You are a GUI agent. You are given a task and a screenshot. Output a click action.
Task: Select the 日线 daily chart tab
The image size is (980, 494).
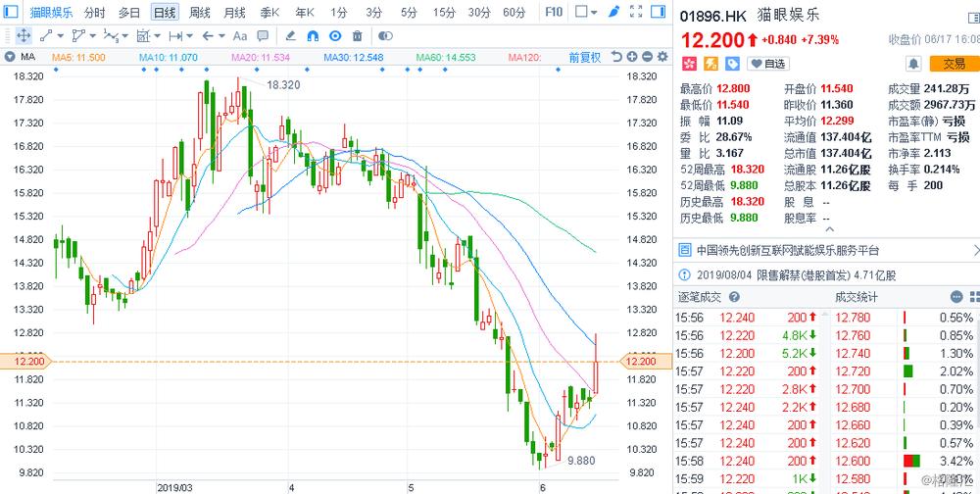pos(165,12)
